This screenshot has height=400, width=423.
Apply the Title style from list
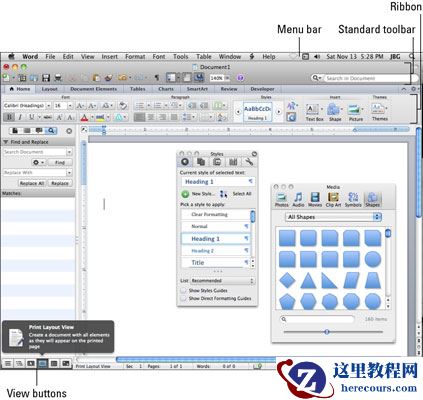pyautogui.click(x=216, y=262)
